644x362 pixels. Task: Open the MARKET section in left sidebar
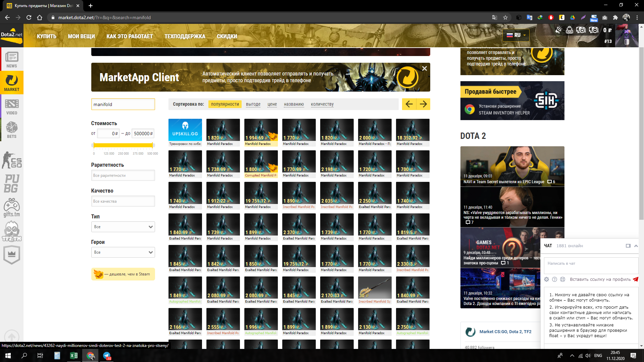(11, 83)
